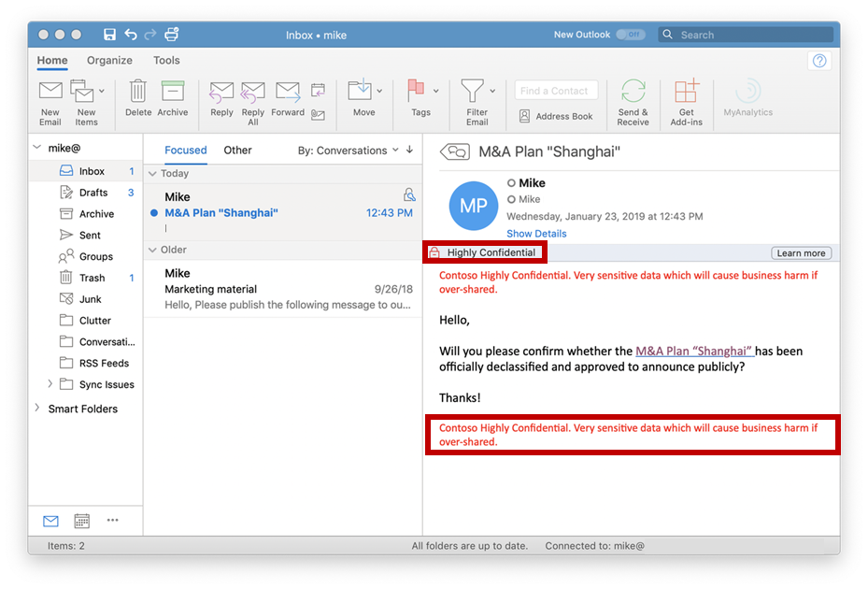The image size is (868, 589).
Task: Open the Drafts folder
Action: pyautogui.click(x=86, y=193)
